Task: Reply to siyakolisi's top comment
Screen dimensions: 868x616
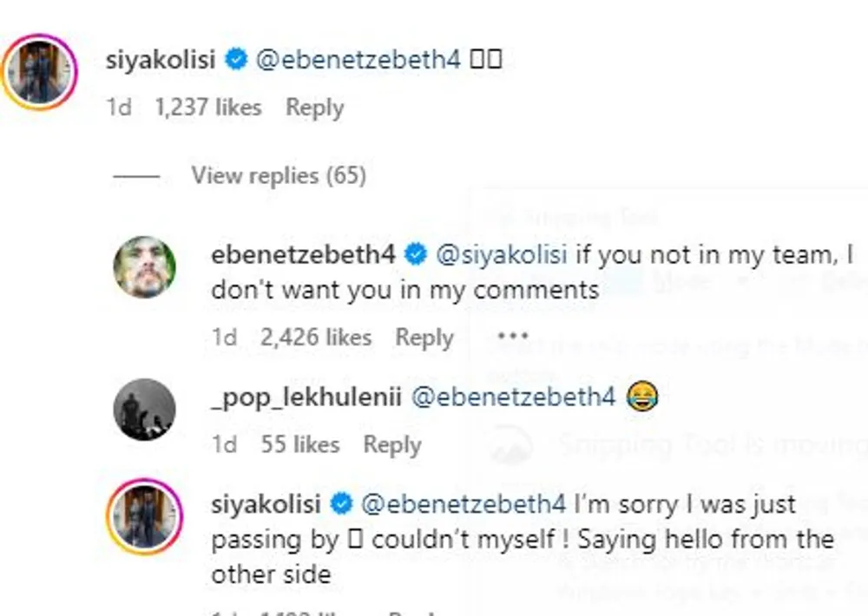Action: pyautogui.click(x=314, y=108)
